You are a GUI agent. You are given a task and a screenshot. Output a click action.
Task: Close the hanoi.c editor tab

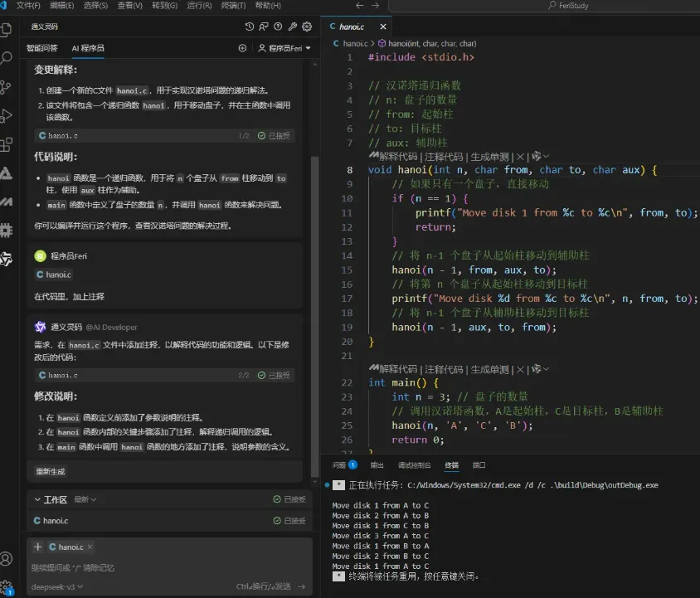click(x=383, y=27)
